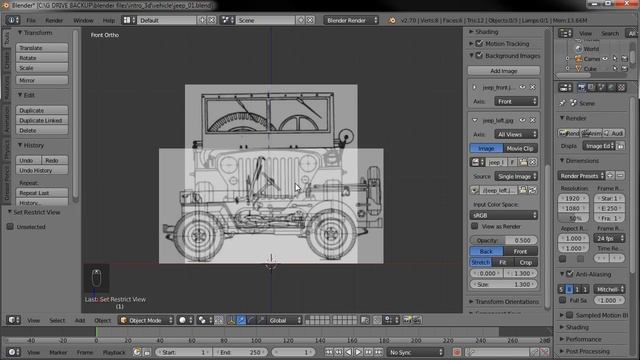This screenshot has width=640, height=360.
Task: Open the Add menu in 3D view header
Action: (x=80, y=320)
